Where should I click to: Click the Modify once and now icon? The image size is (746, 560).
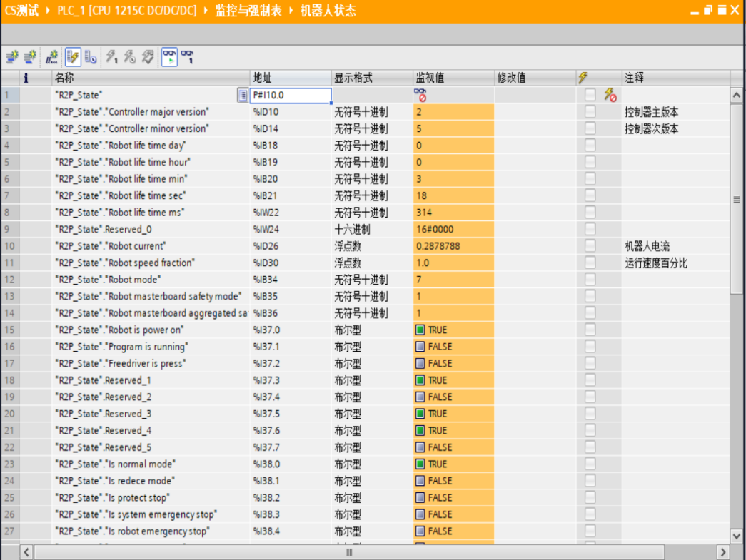click(112, 58)
